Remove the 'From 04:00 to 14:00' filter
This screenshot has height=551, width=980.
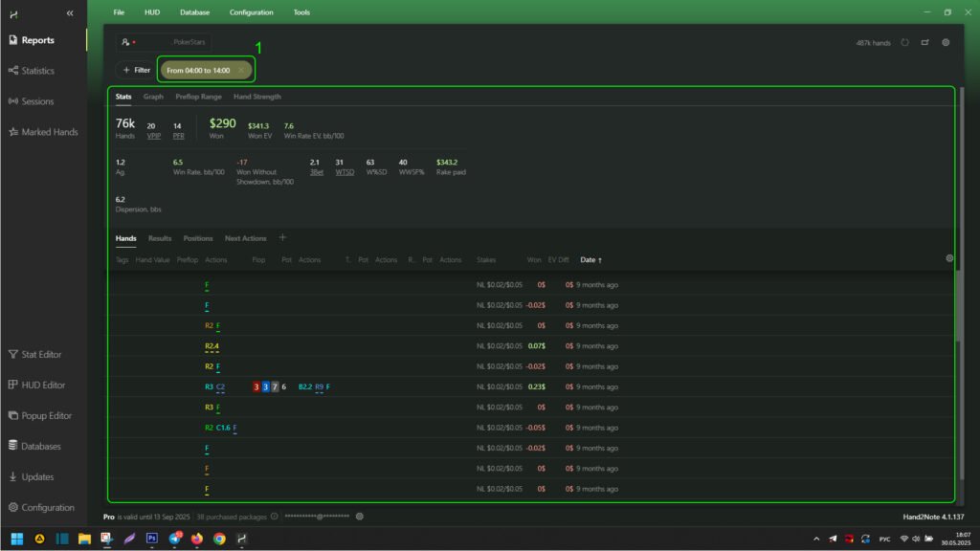241,70
